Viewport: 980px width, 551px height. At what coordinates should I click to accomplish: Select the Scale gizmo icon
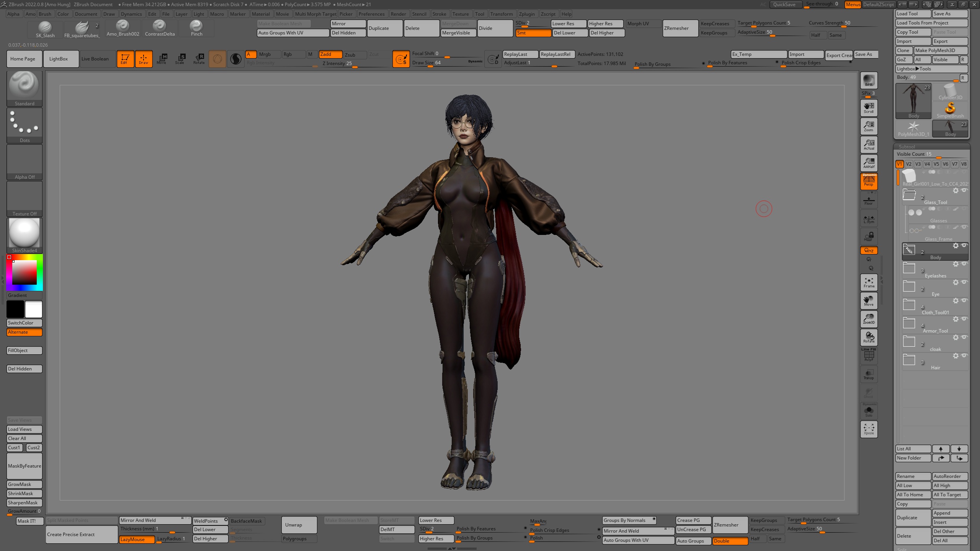click(x=180, y=59)
